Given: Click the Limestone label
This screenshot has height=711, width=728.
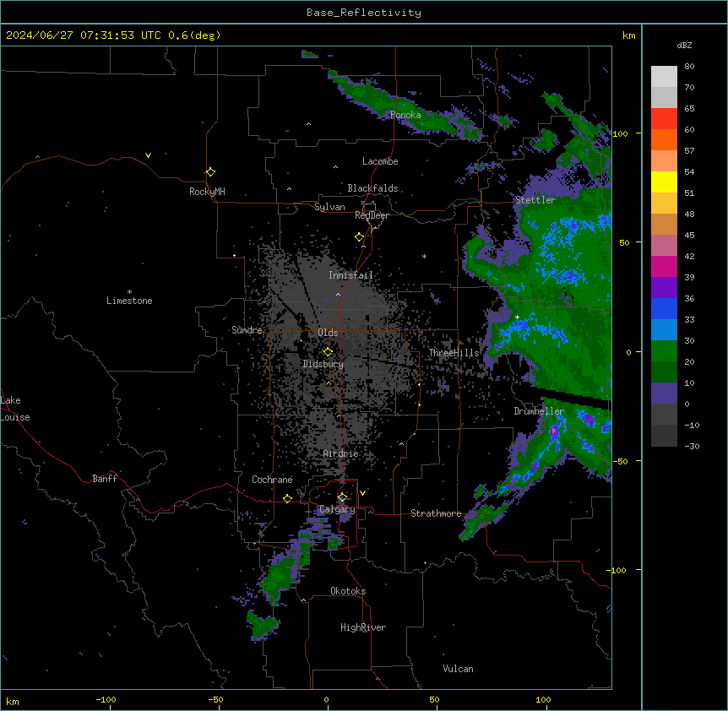Looking at the screenshot, I should click(129, 301).
